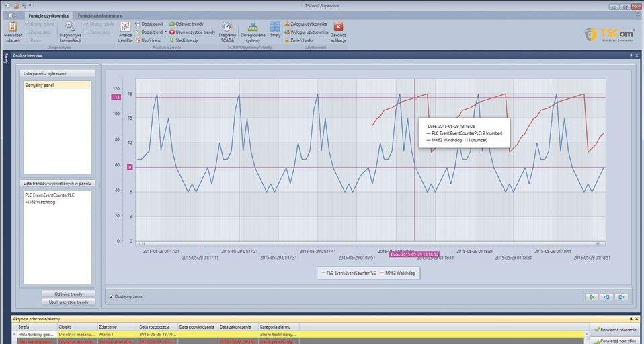Click the magenta date cursor label

click(414, 254)
